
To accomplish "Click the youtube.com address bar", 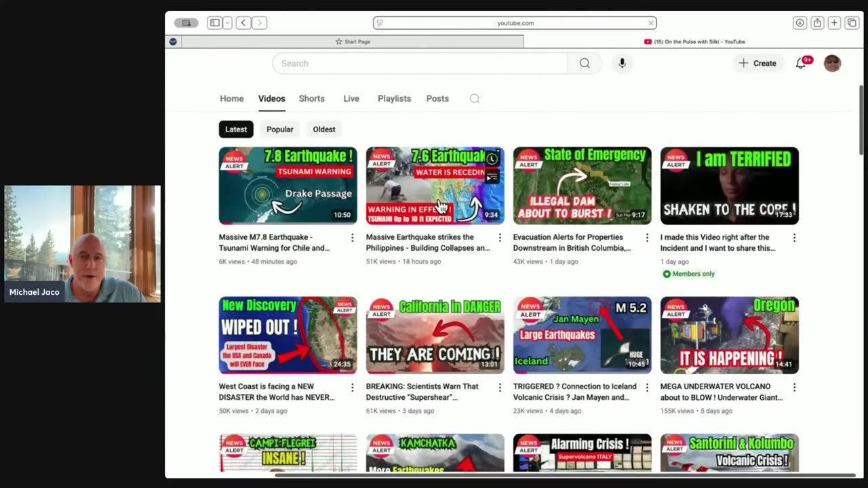I will [515, 23].
